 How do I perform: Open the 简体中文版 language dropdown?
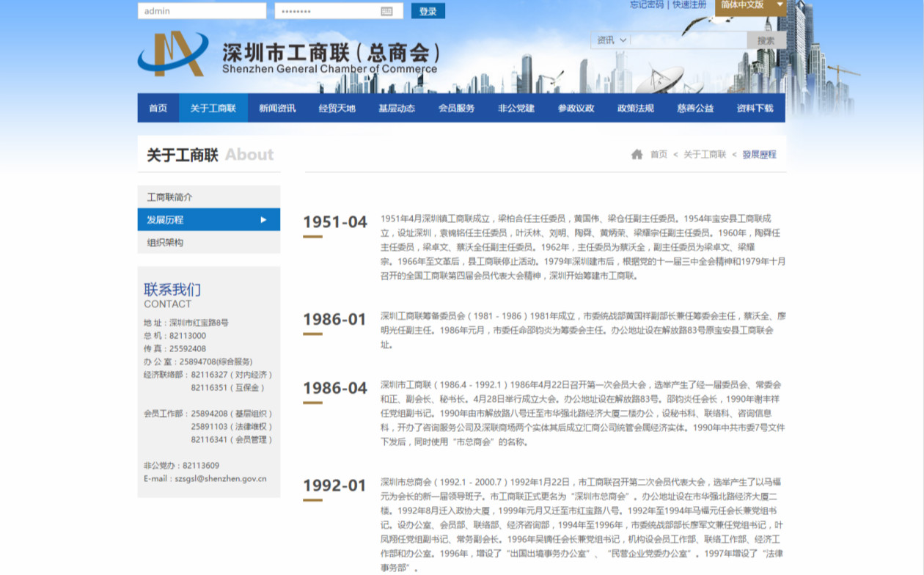pos(750,5)
